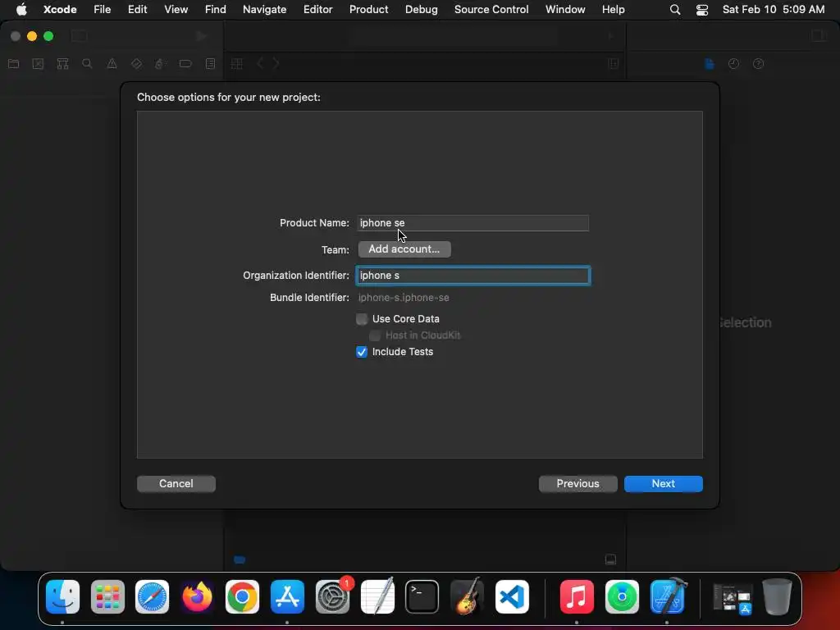Uncheck the Include Tests checkbox
Screen dimensions: 840x630
click(362, 352)
